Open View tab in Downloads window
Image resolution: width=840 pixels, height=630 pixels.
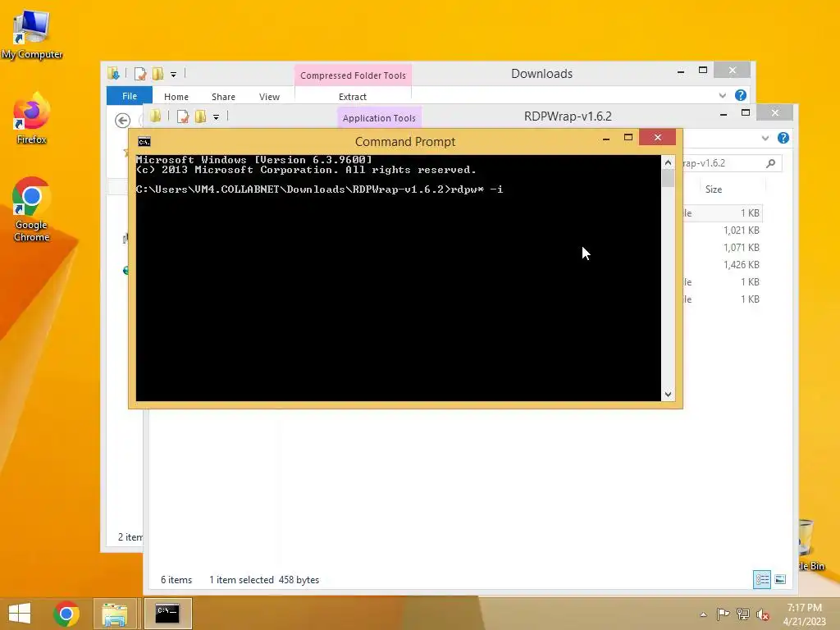(x=269, y=97)
